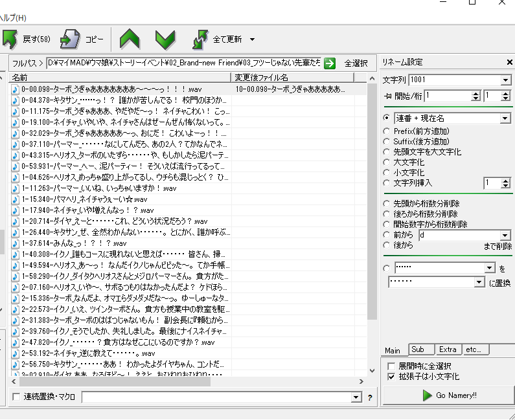This screenshot has height=420, width=515.
Task: Click audio icon of 0-32.029-ターボ file
Action: coord(15,133)
